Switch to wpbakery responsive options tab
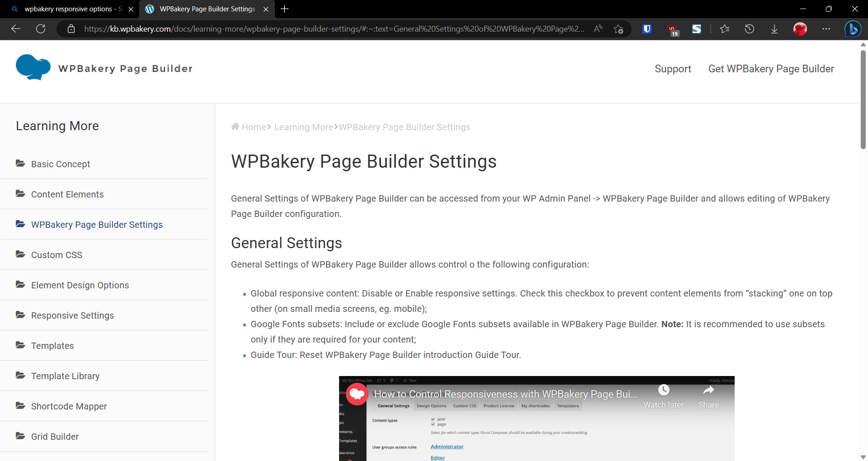Screen dimensions: 868x461 [69, 9]
